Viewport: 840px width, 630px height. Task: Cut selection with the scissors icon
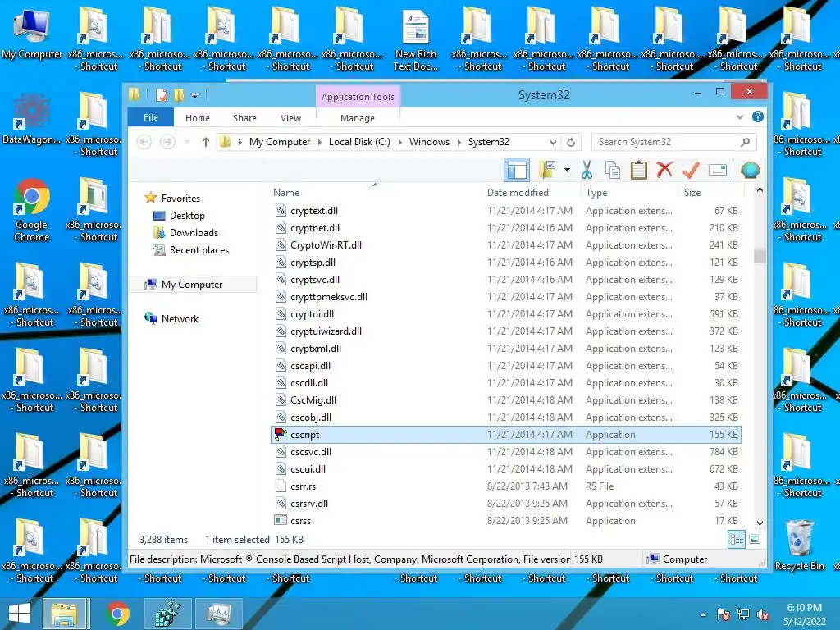click(x=587, y=171)
